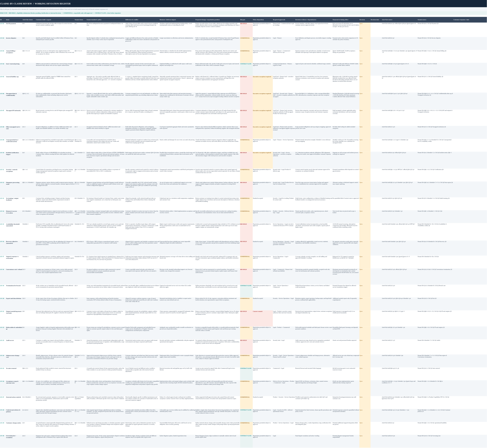This screenshot has width=487, height=448.
Task: Click the AV-02 'CONDITIONAL' bid gate cell
Action: [246, 43]
